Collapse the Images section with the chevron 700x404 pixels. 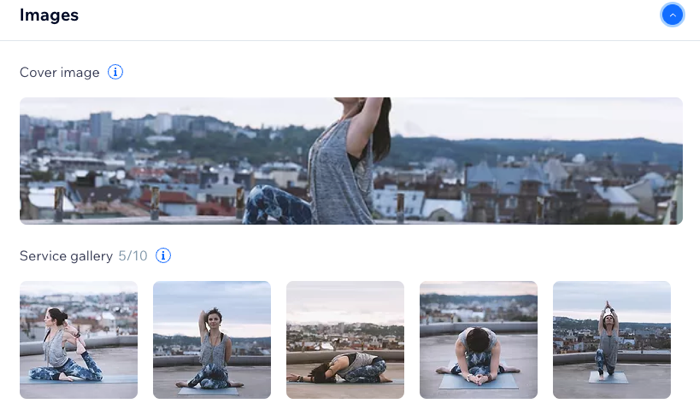pyautogui.click(x=672, y=15)
